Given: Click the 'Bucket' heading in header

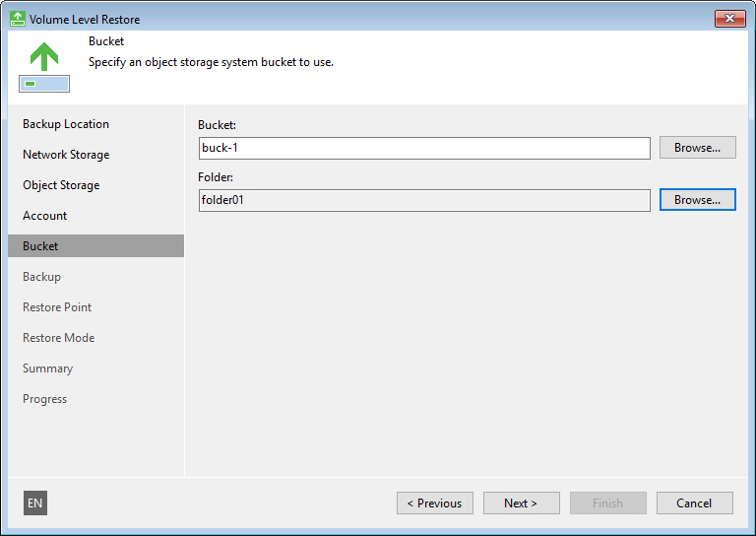Looking at the screenshot, I should pyautogui.click(x=106, y=41).
